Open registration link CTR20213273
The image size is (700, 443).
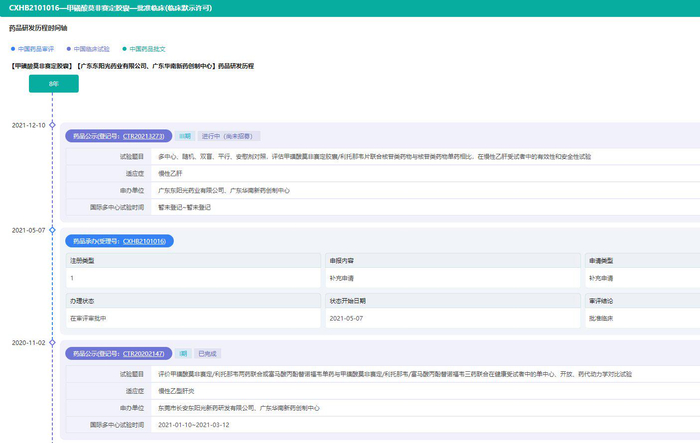143,136
